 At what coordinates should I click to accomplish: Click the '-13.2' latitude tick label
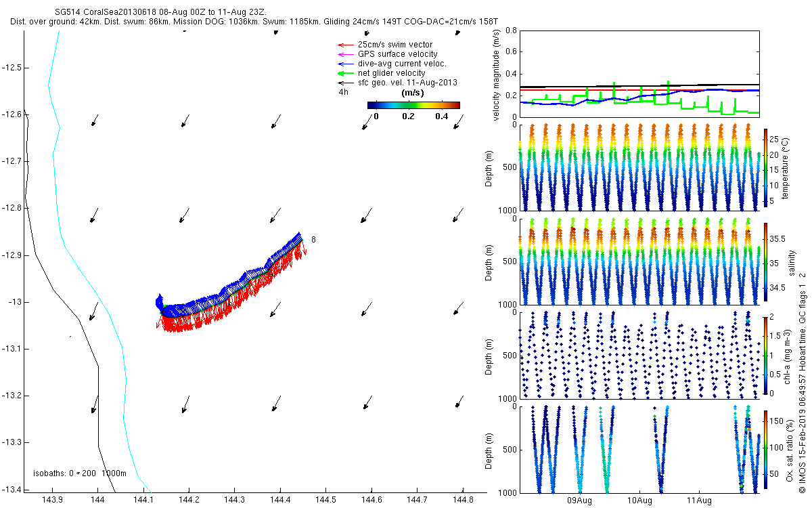12,396
